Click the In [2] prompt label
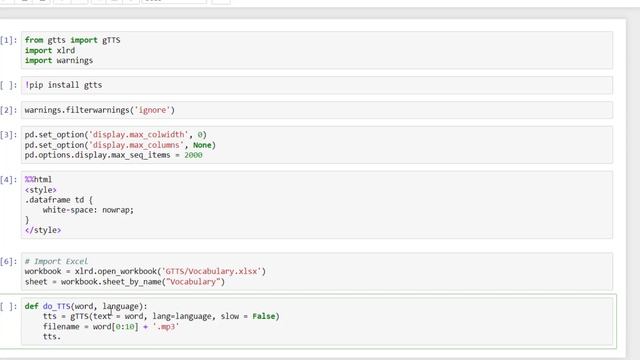The image size is (640, 360). (x=9, y=110)
